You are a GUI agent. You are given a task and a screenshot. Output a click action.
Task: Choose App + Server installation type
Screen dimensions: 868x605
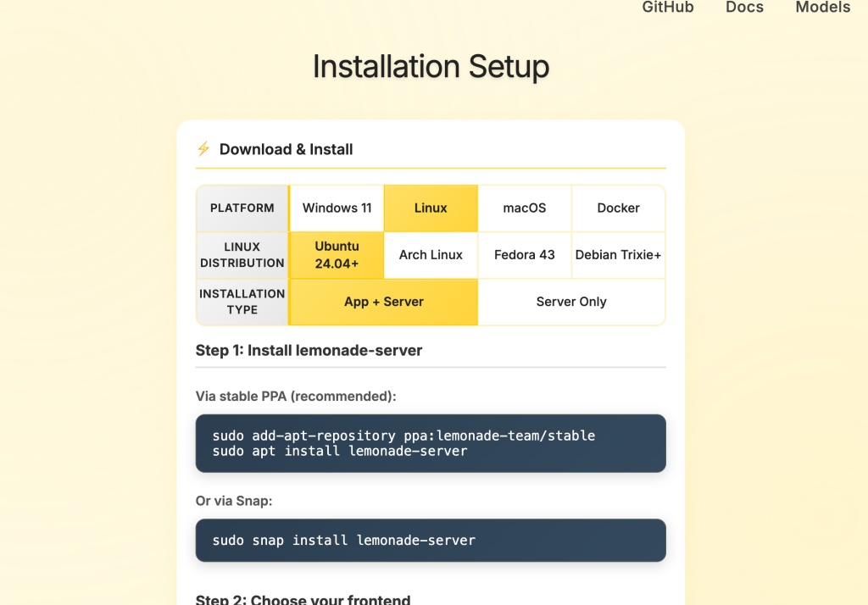click(384, 302)
